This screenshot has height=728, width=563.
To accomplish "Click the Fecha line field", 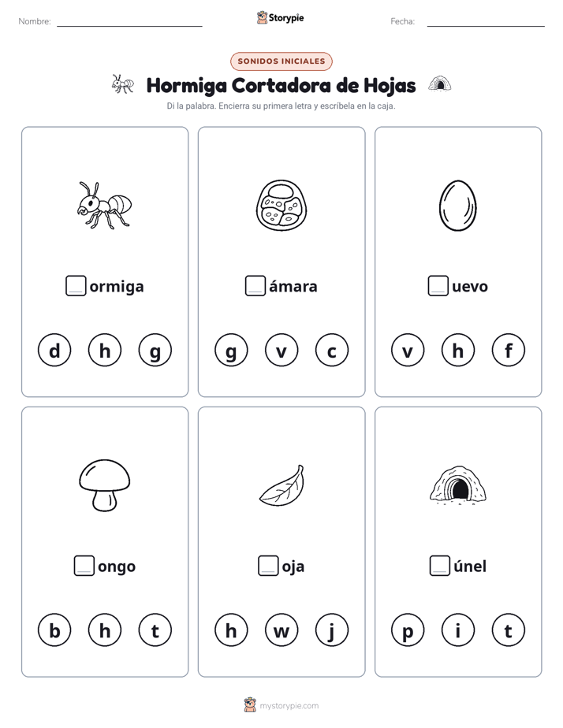I will [x=486, y=21].
